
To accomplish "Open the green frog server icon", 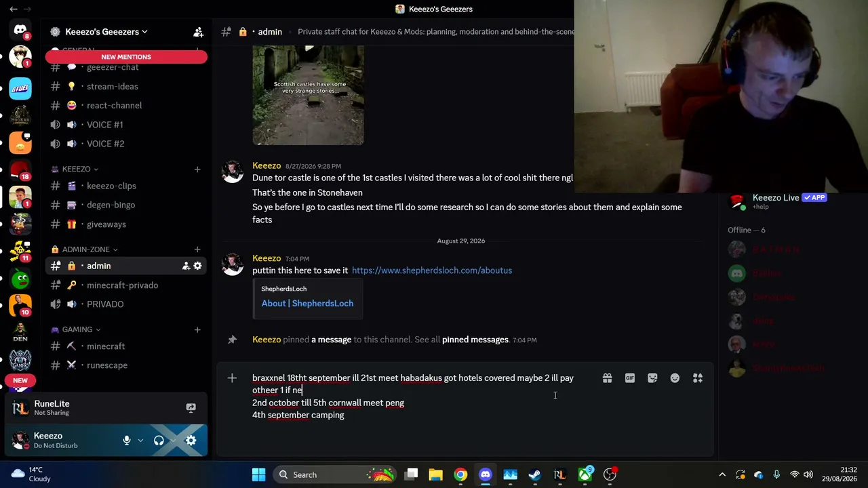I will [x=20, y=278].
